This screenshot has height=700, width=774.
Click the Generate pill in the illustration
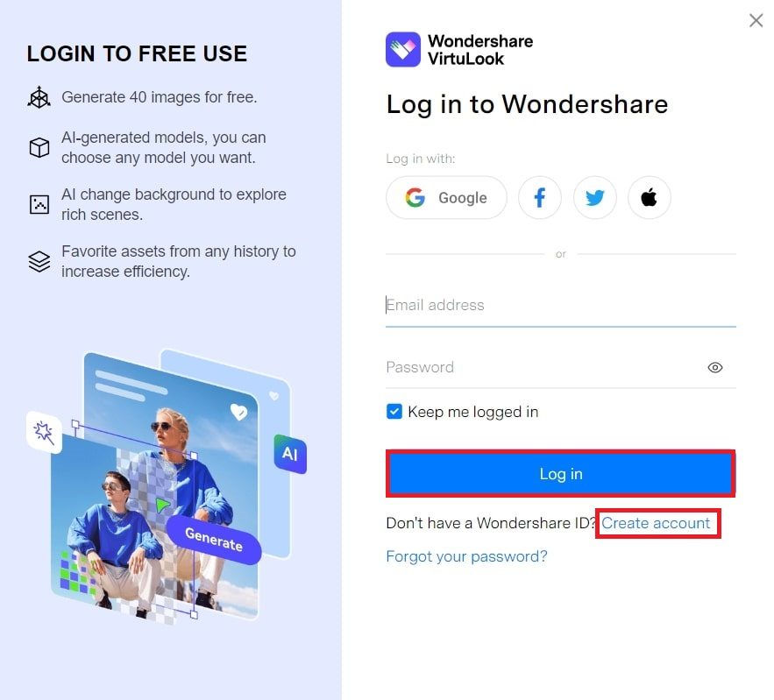coord(214,540)
